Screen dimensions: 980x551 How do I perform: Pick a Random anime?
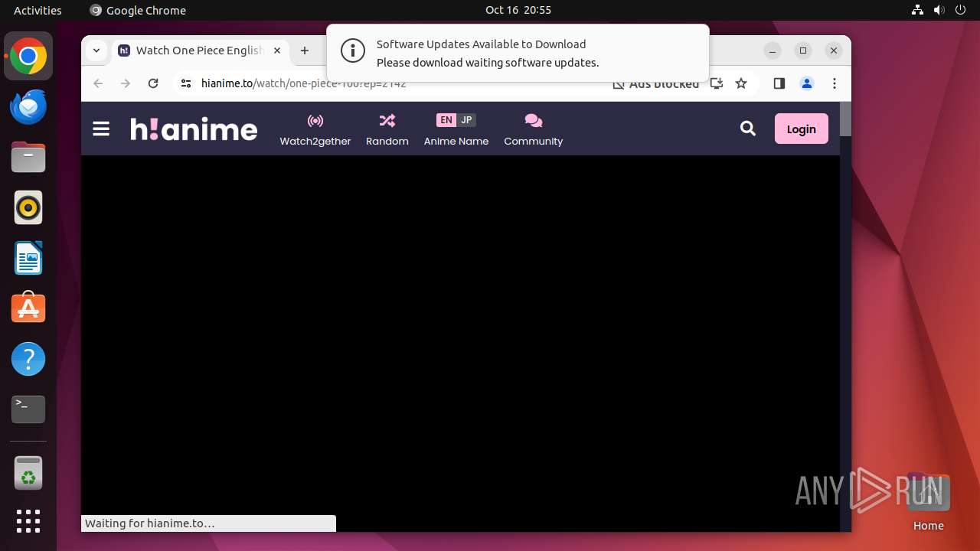tap(387, 129)
